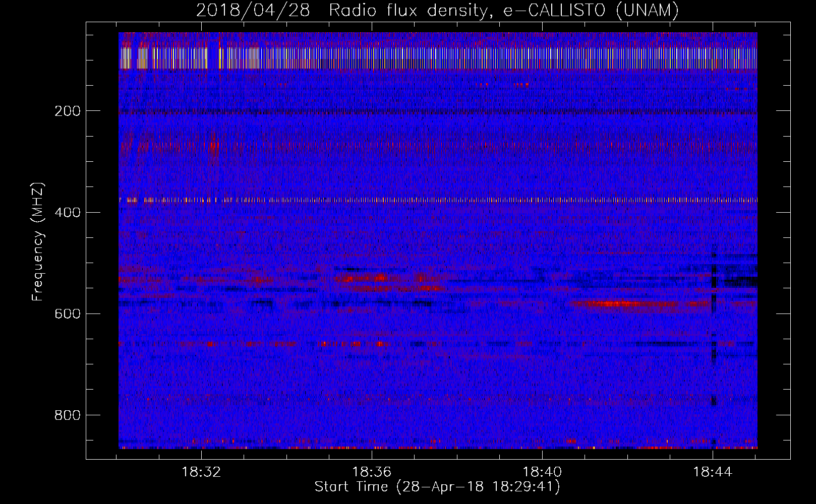
Task: Click the yellow-white interference band at top of spectrogram
Action: point(438,58)
